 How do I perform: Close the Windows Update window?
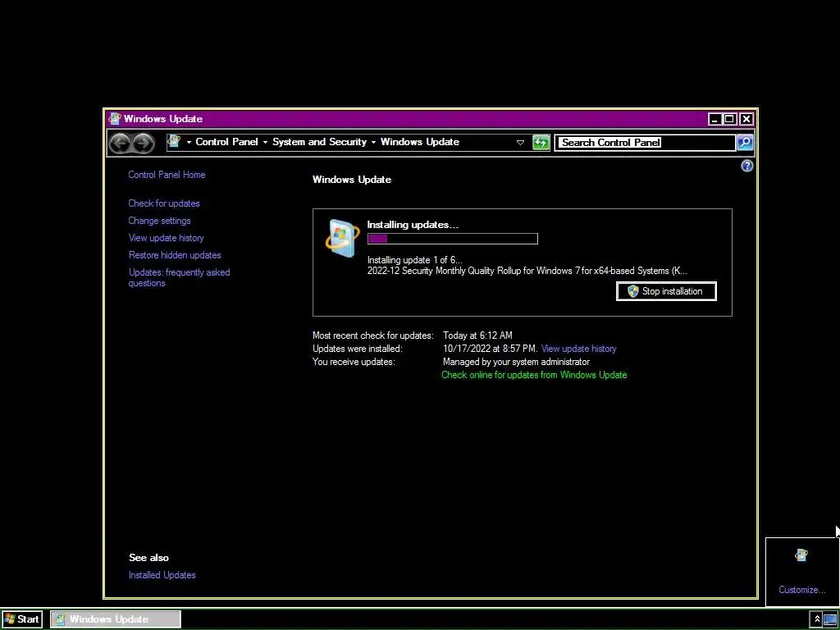[746, 119]
